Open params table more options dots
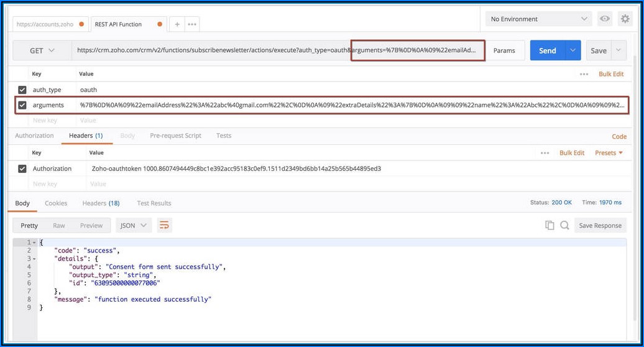This screenshot has height=347, width=644. point(584,74)
